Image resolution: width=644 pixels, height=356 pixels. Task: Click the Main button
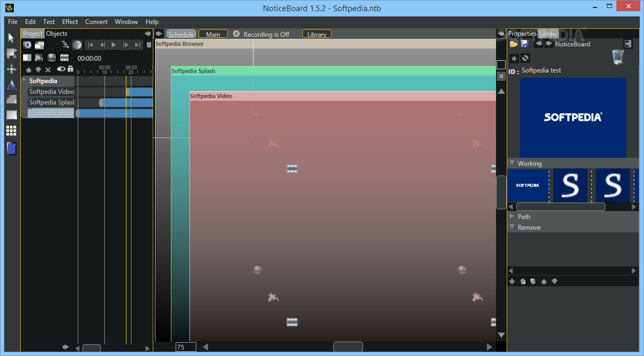[x=213, y=34]
